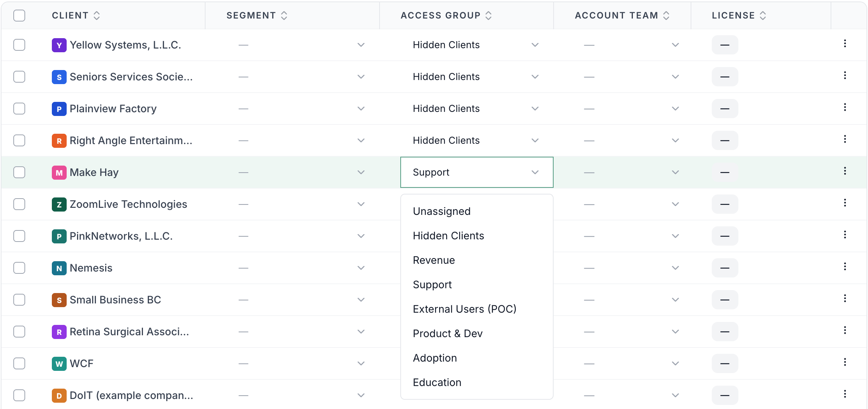The image size is (868, 409).
Task: Pick External Users (POC) option
Action: pos(477,309)
